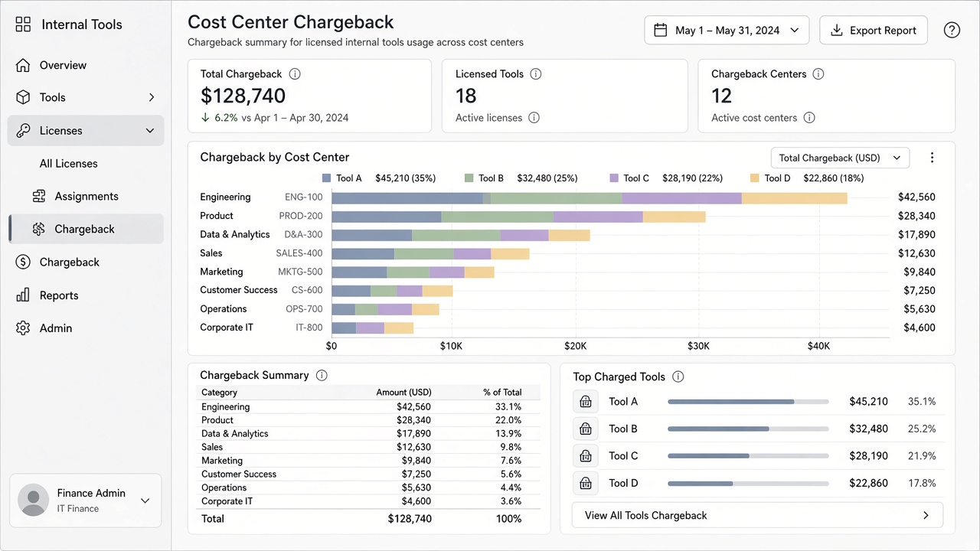This screenshot has width=980, height=551.
Task: Click the info icon beside Chargeback Centers
Action: click(x=818, y=74)
